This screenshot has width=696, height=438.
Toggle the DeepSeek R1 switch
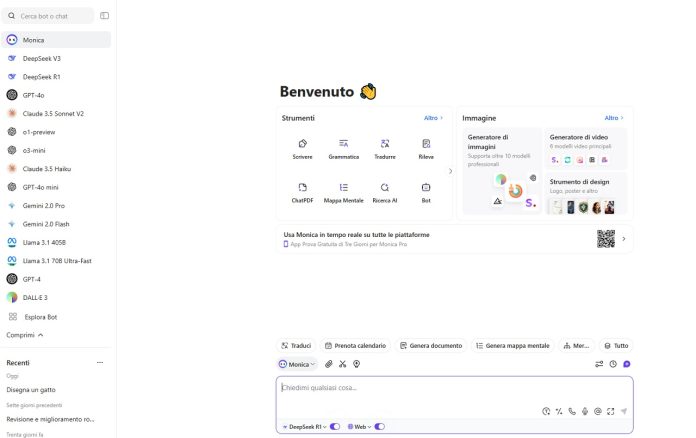pos(335,426)
